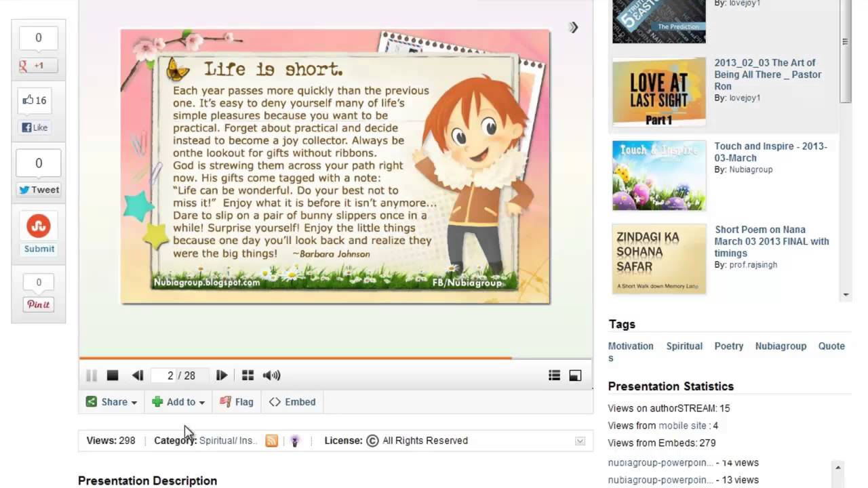
Task: Open author prof.rajsingh profile link
Action: click(x=753, y=265)
